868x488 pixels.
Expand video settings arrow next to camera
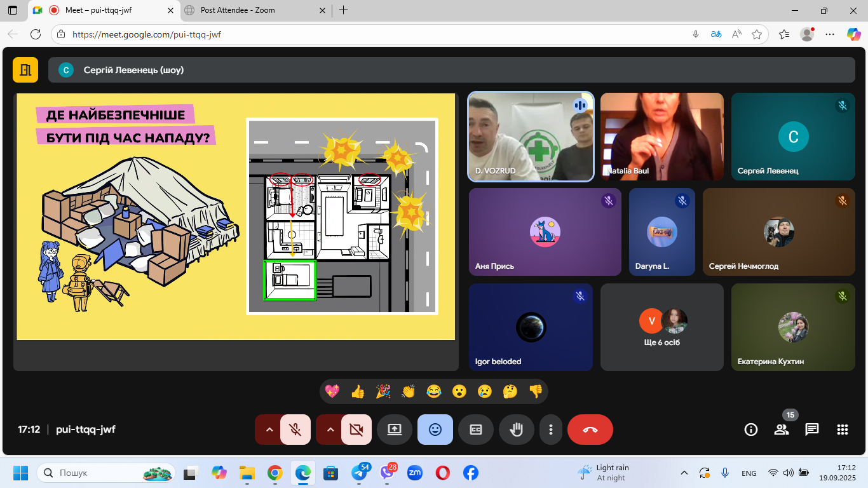(330, 430)
